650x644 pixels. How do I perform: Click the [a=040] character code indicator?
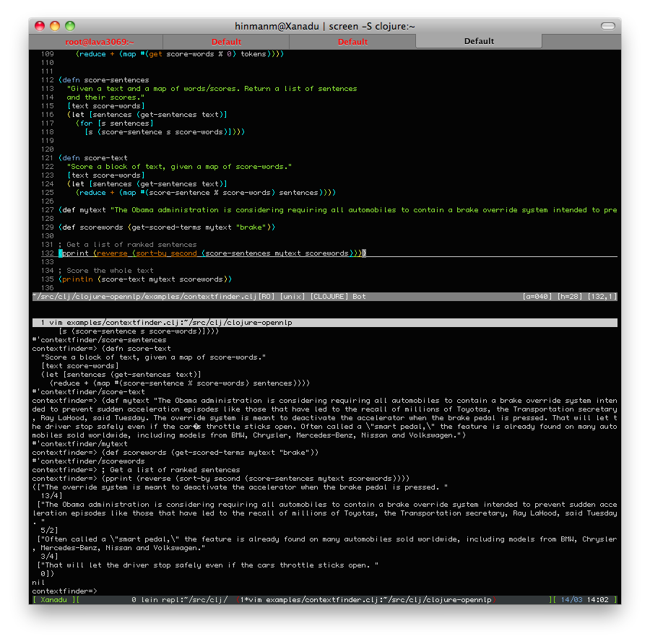537,296
